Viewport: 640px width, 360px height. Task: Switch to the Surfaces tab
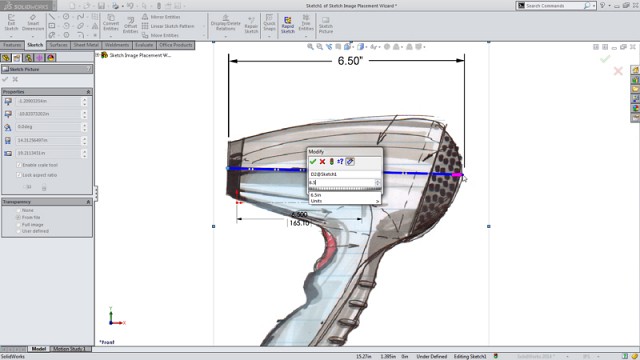pyautogui.click(x=58, y=45)
